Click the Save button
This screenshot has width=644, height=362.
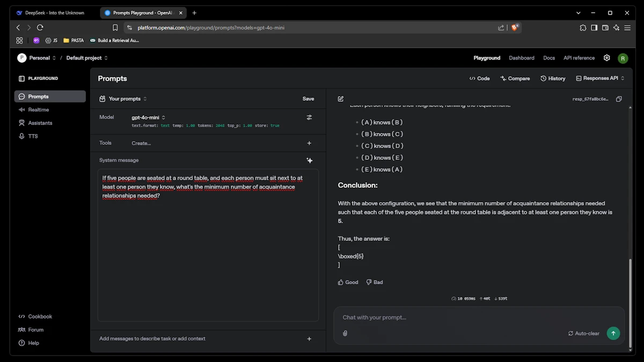(x=308, y=99)
